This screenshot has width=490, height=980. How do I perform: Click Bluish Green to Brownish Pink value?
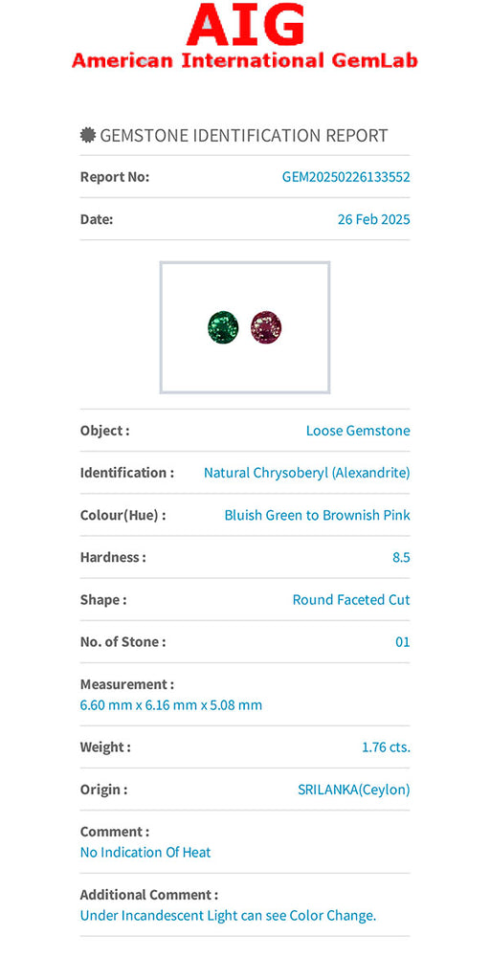coord(318,515)
